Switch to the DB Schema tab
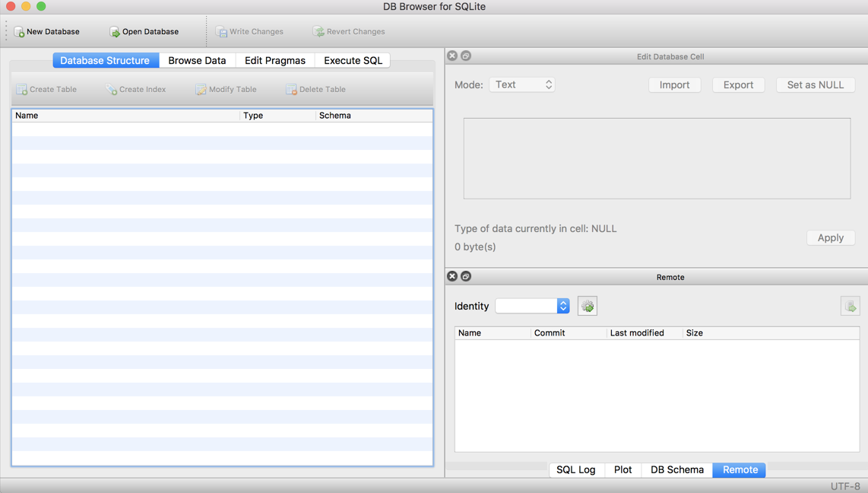The width and height of the screenshot is (868, 493). point(676,469)
